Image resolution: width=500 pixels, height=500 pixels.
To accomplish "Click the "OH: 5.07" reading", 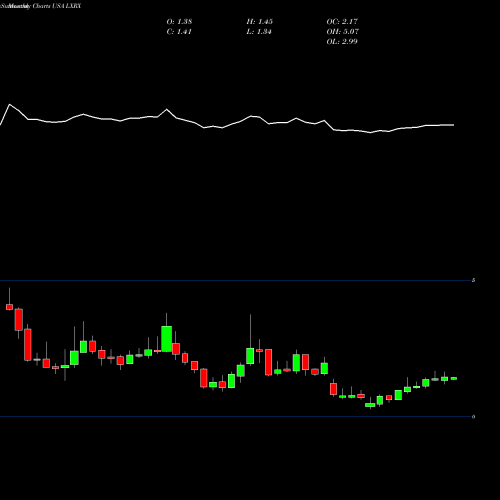I will 343,32.
